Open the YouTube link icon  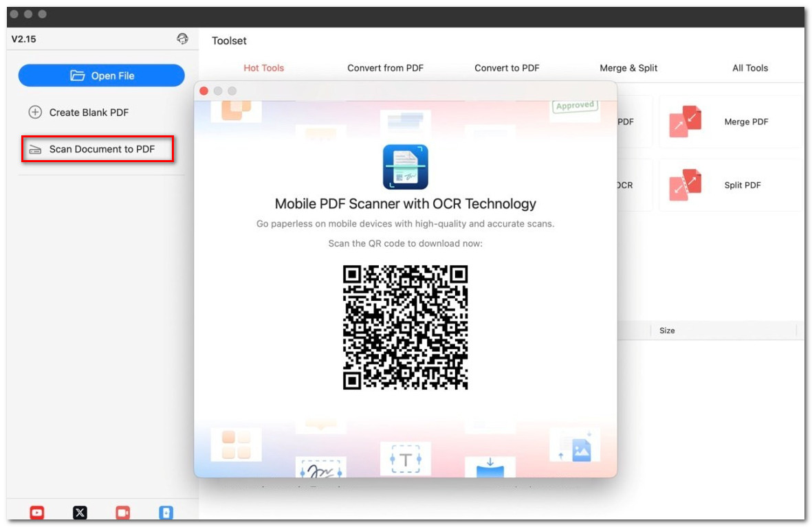pos(37,513)
